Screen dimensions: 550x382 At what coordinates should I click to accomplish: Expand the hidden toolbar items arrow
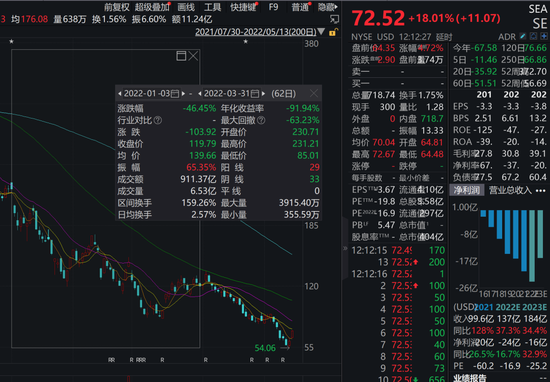coord(336,7)
